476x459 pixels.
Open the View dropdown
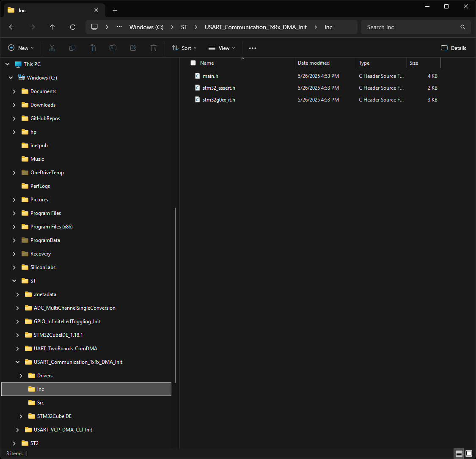(x=221, y=48)
